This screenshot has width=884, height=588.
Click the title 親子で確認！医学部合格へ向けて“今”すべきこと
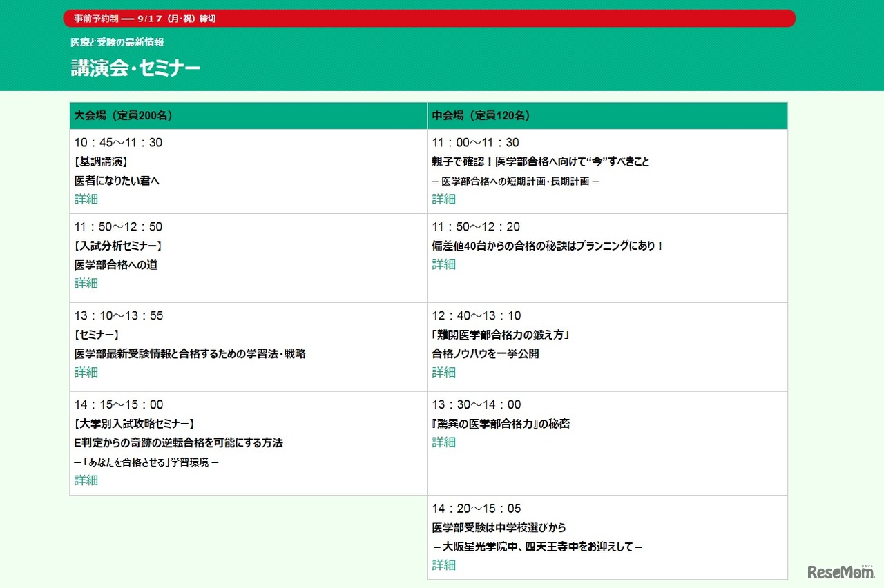pyautogui.click(x=541, y=162)
